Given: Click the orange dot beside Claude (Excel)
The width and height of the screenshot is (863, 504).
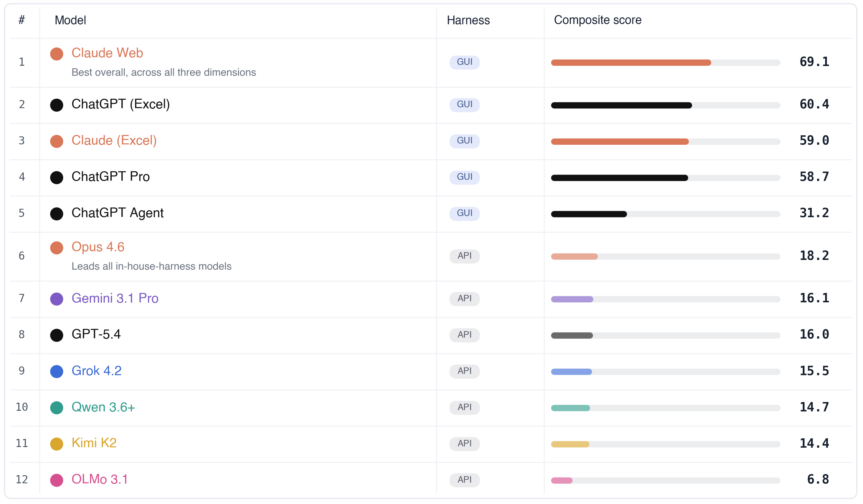Looking at the screenshot, I should [56, 141].
